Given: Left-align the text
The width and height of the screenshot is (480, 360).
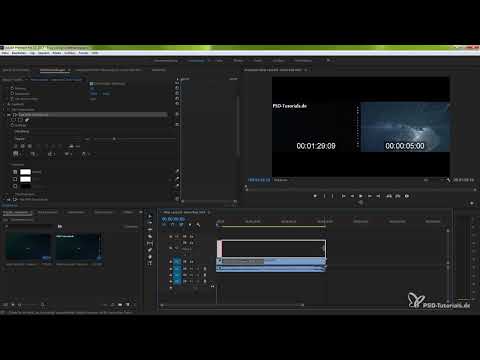Looking at the screenshot, I should tap(15, 146).
